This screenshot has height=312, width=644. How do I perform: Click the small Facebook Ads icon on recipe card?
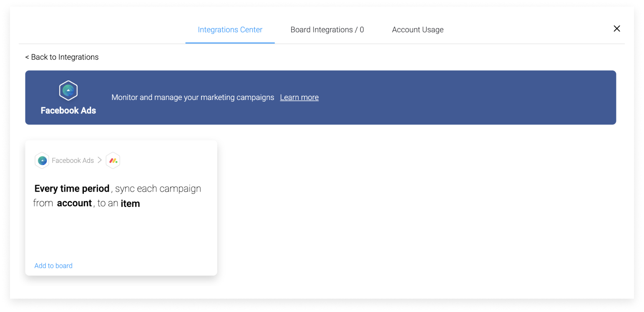(x=42, y=160)
